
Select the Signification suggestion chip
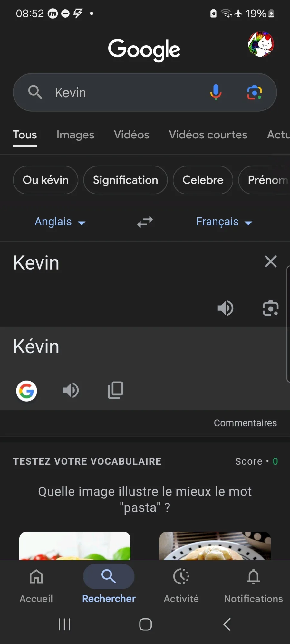[x=125, y=180]
